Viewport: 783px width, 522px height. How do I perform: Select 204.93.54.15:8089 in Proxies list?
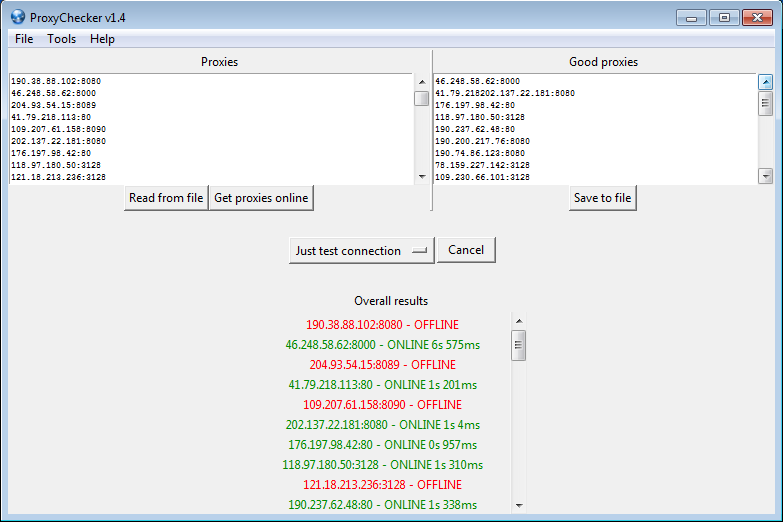[x=53, y=105]
